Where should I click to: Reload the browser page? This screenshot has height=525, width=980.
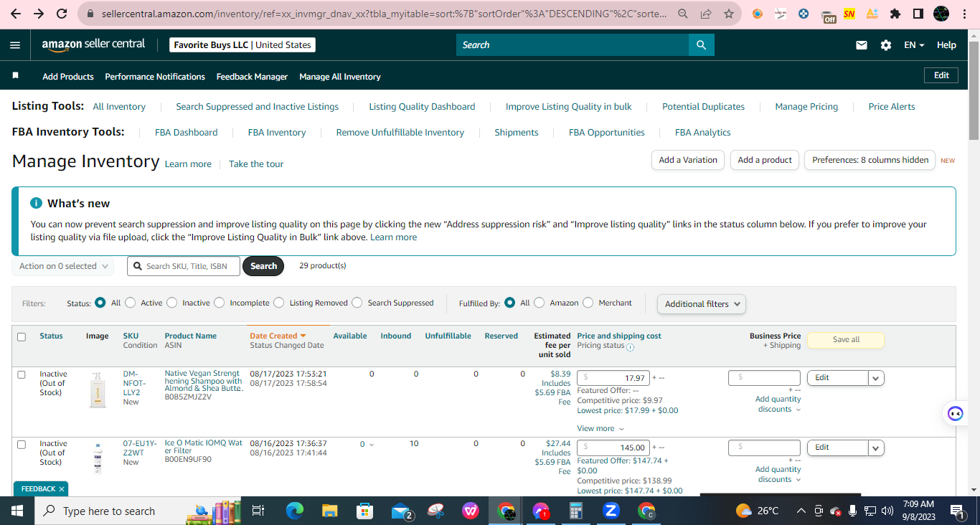[62, 14]
